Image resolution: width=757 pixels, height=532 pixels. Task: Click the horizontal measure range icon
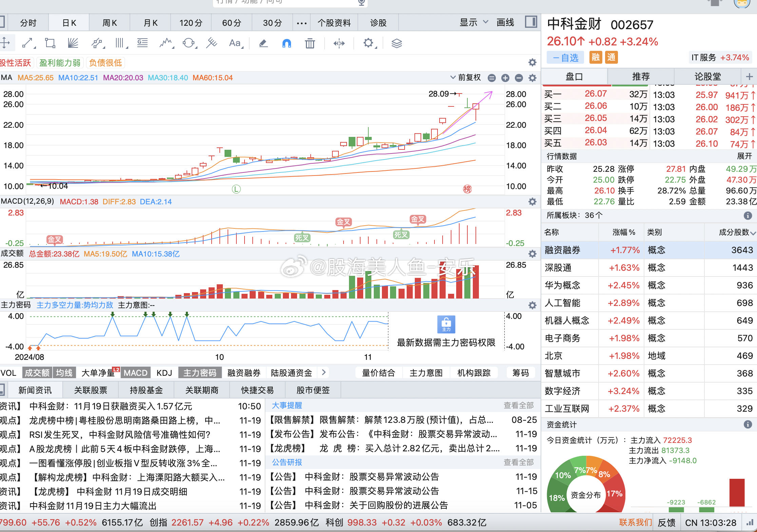[339, 43]
